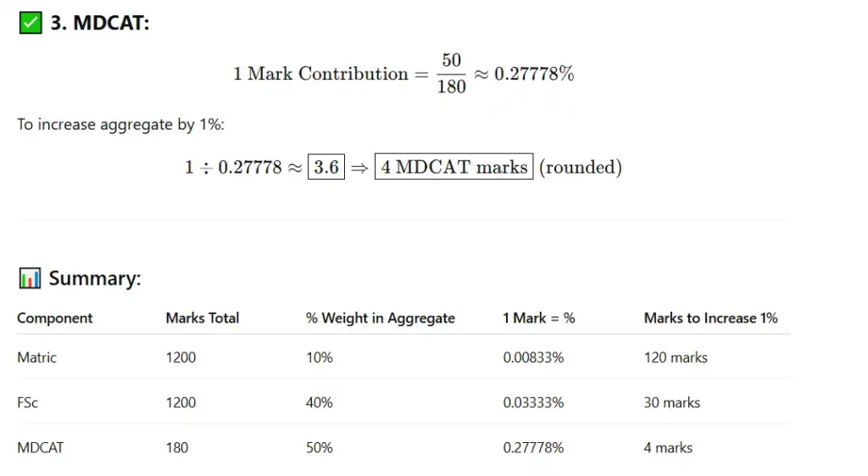Screen dimensions: 868x476
Task: Click the '3. MDCAT:' heading
Action: pyautogui.click(x=100, y=23)
